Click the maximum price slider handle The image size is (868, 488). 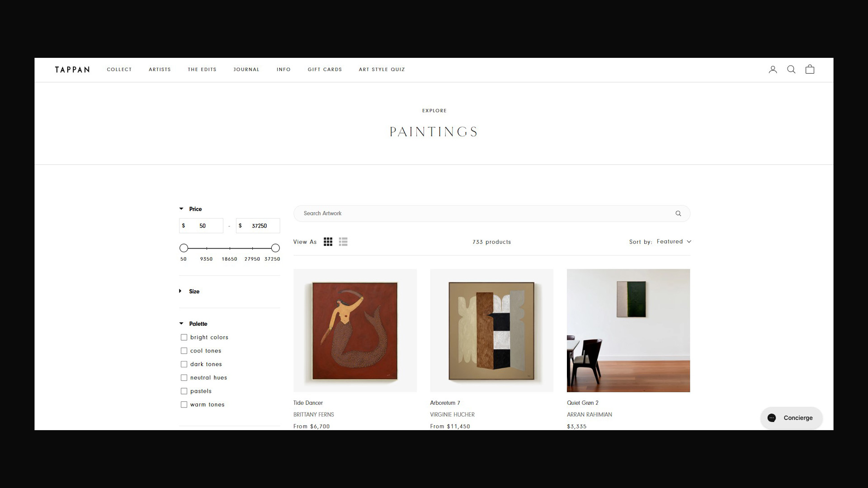click(x=275, y=248)
